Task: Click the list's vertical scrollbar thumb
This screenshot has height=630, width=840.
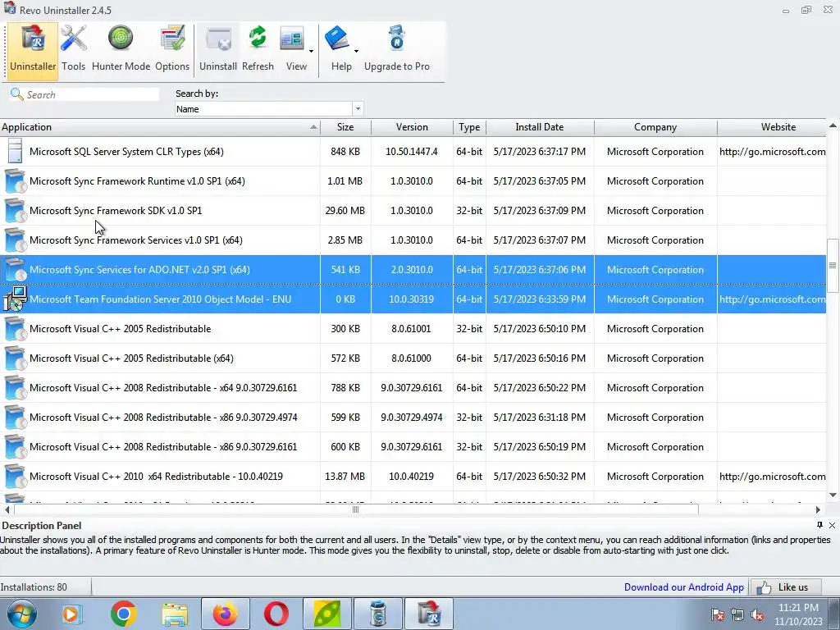Action: [x=833, y=265]
